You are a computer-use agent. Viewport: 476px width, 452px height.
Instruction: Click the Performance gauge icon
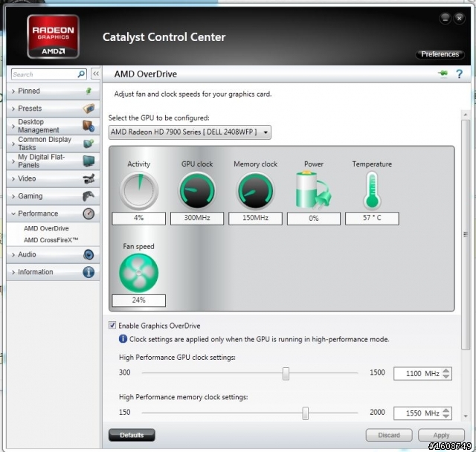(89, 213)
